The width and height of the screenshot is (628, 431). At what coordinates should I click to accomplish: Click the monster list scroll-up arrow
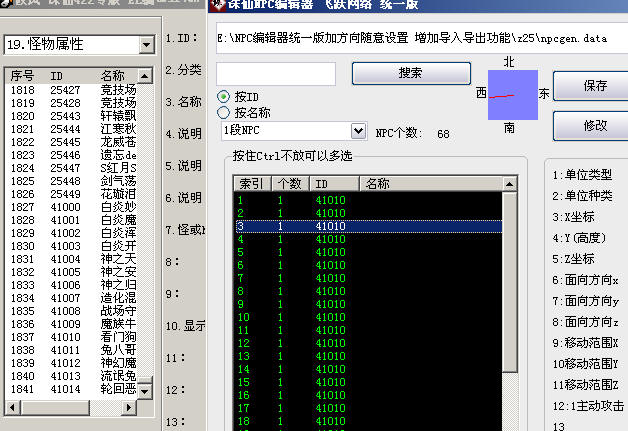[146, 75]
